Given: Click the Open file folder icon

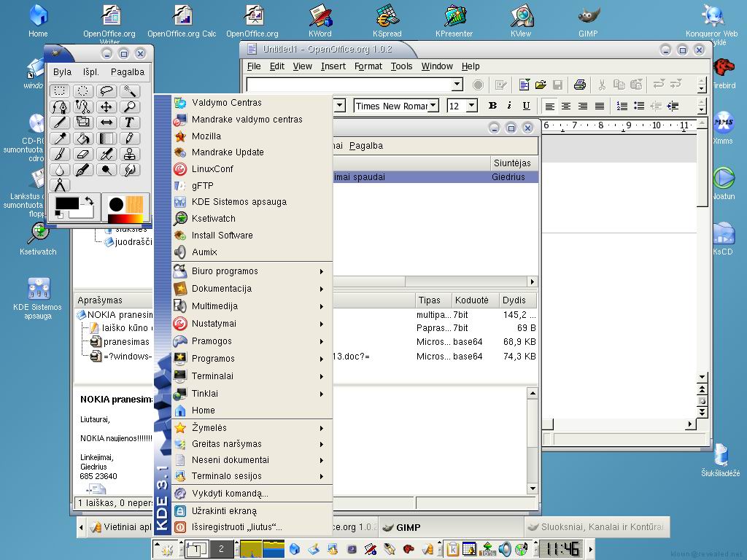Looking at the screenshot, I should click(x=541, y=85).
